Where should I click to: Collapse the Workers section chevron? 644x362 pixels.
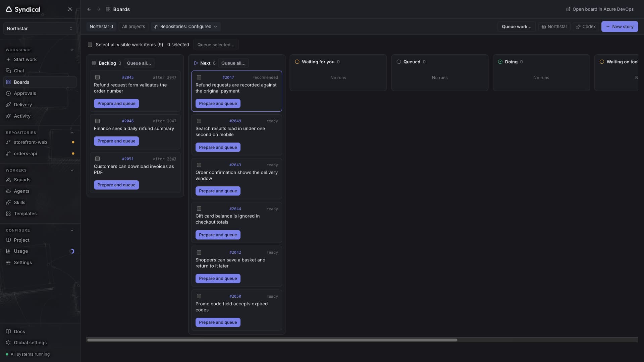point(72,170)
